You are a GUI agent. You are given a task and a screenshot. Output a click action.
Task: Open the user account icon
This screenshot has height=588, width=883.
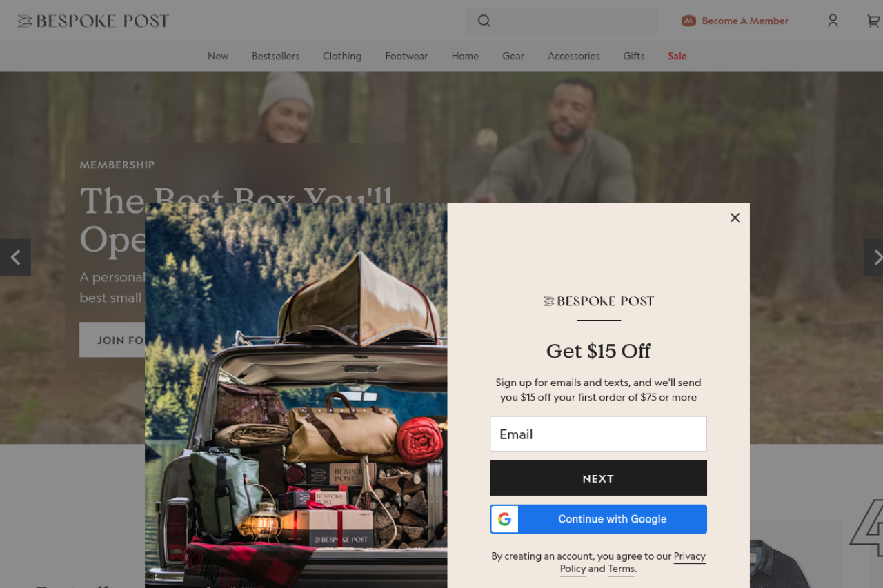click(x=833, y=21)
